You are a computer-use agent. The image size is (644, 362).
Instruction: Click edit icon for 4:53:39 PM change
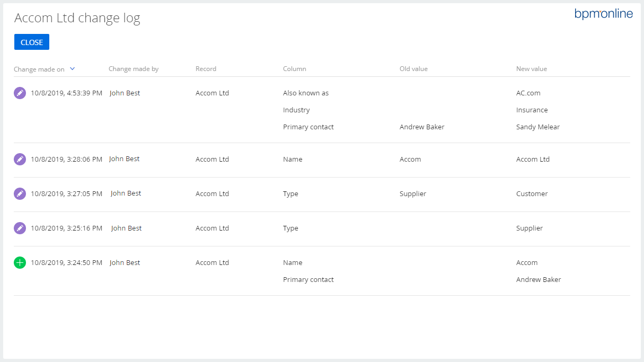tap(20, 93)
